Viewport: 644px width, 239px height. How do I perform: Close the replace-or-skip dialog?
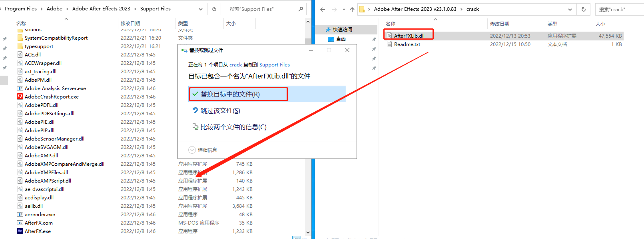[x=347, y=50]
